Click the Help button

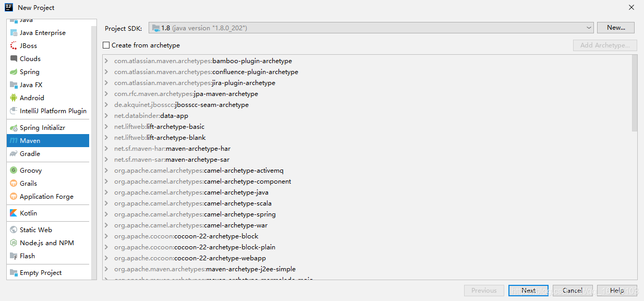(x=617, y=291)
